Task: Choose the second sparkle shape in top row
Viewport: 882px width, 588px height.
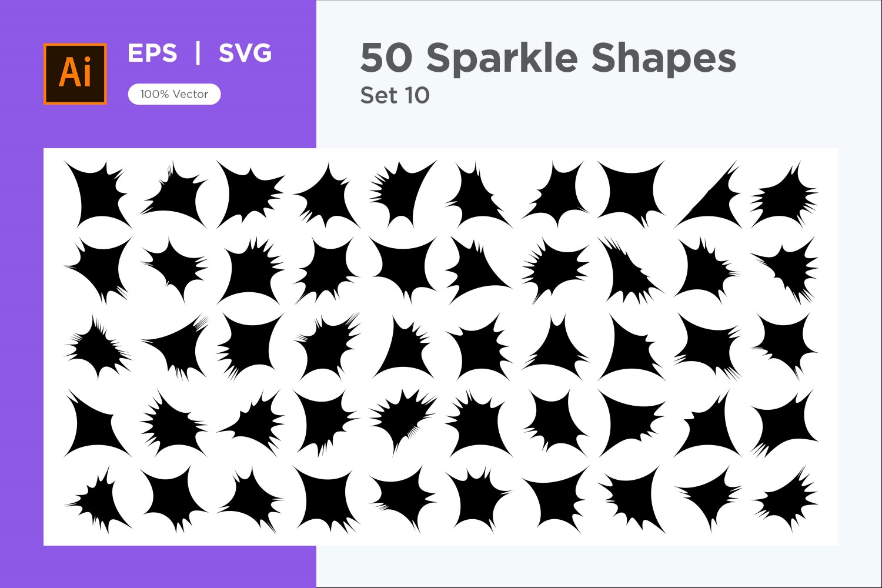Action: coord(173,194)
